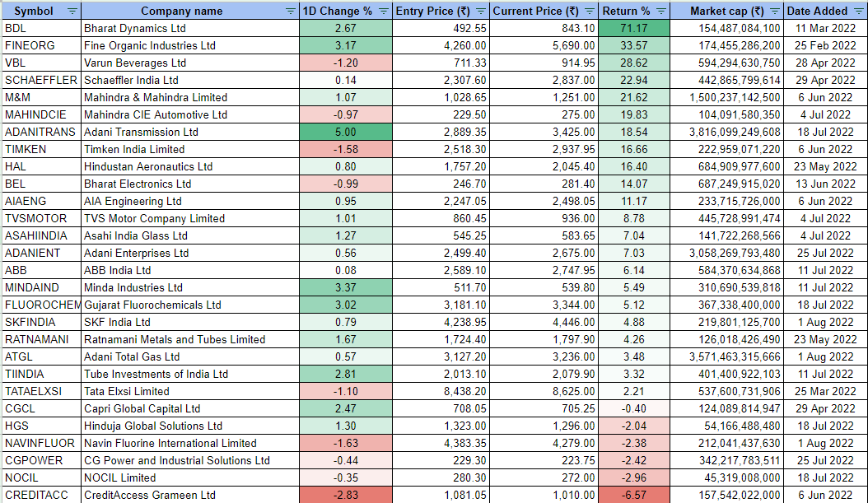Image resolution: width=868 pixels, height=503 pixels.
Task: Select Hindustan Aeronautics Ltd cell
Action: click(x=190, y=166)
